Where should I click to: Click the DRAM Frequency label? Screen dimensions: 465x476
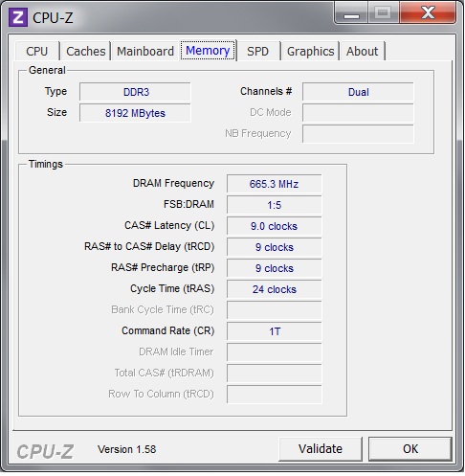[173, 183]
